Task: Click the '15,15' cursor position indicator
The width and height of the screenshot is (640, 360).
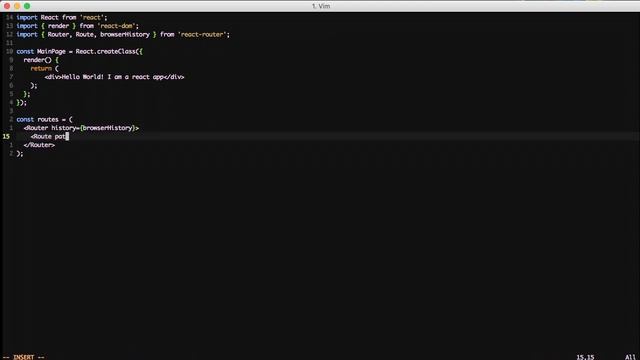Action: (585, 357)
